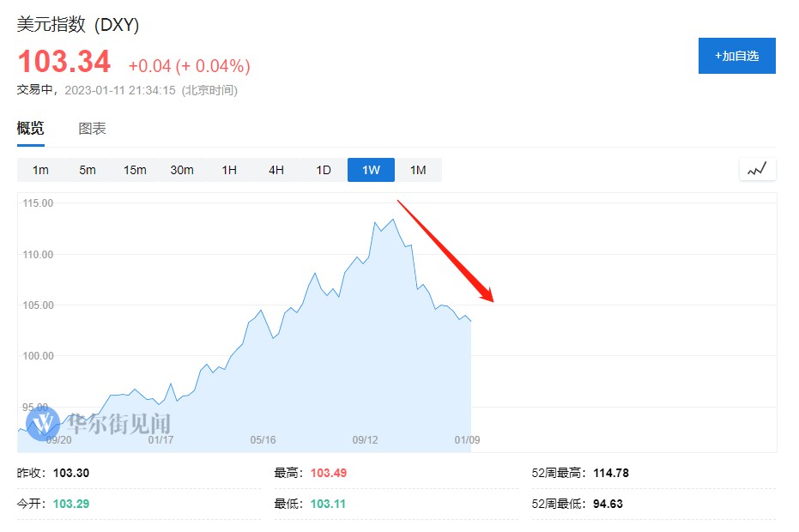Click the active 1W timeframe button

pyautogui.click(x=371, y=170)
